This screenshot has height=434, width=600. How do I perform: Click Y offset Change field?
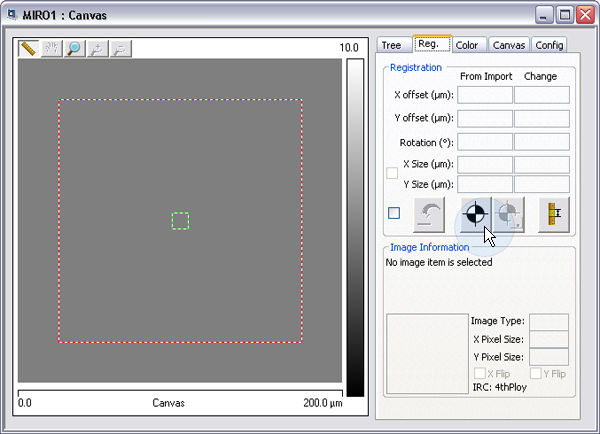click(x=542, y=119)
